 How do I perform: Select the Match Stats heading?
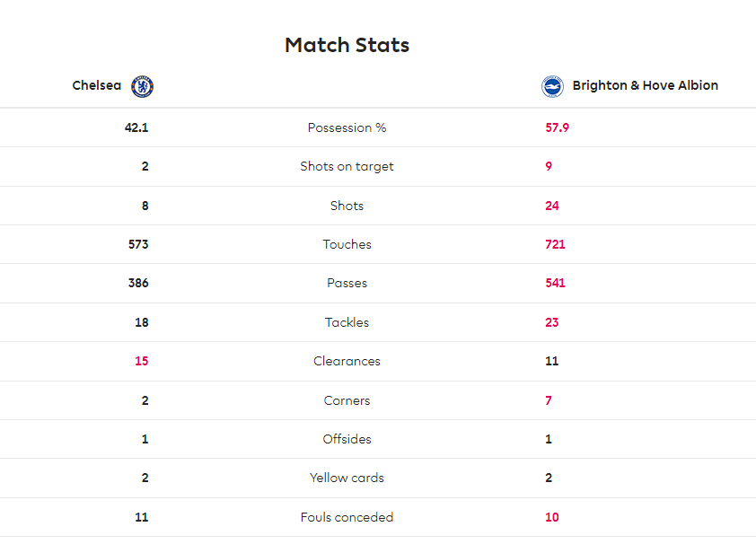pos(347,45)
